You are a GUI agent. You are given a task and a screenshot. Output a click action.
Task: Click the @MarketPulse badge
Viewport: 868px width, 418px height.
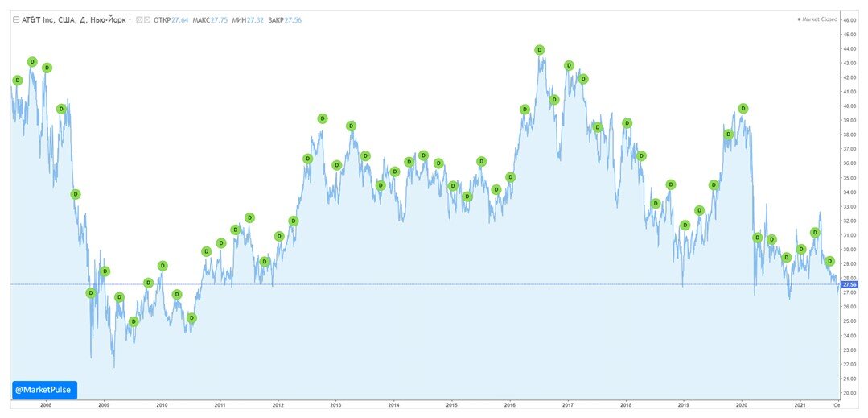[x=44, y=390]
